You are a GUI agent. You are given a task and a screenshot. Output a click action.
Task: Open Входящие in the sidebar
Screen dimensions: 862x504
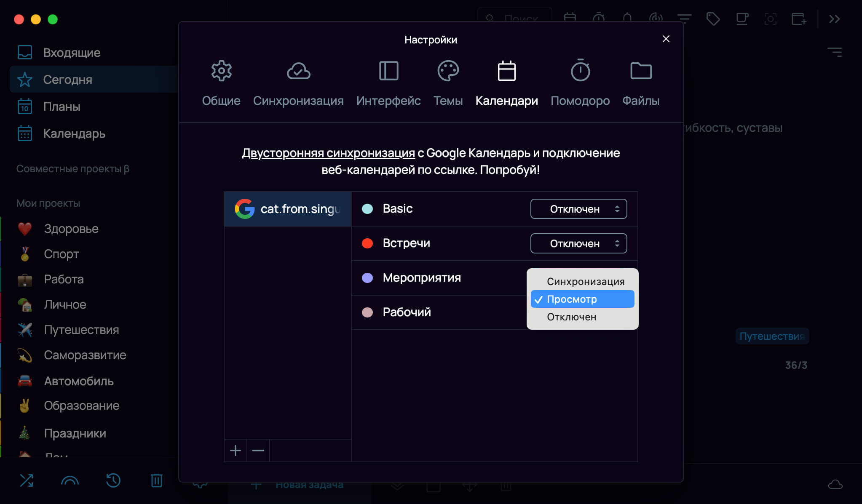tap(93, 53)
